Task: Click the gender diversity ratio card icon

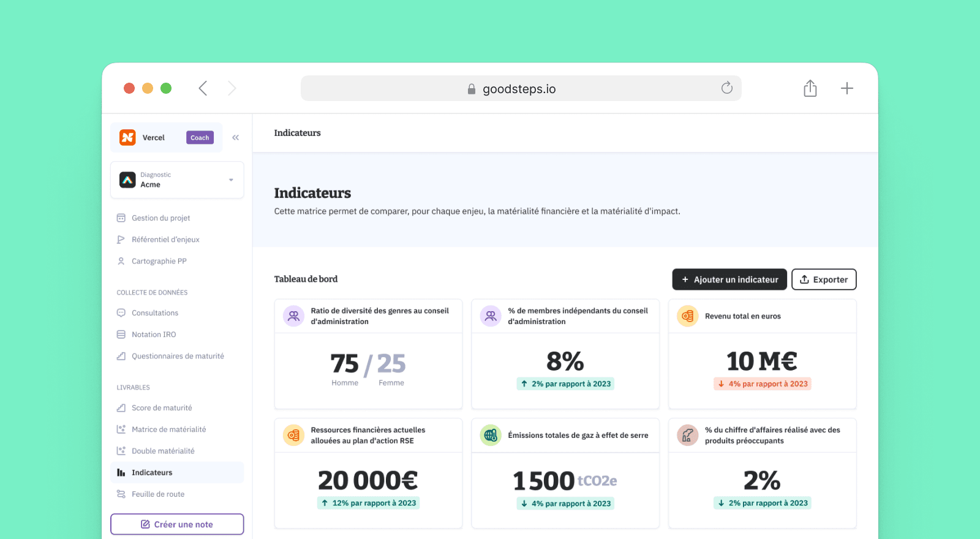Action: click(293, 316)
